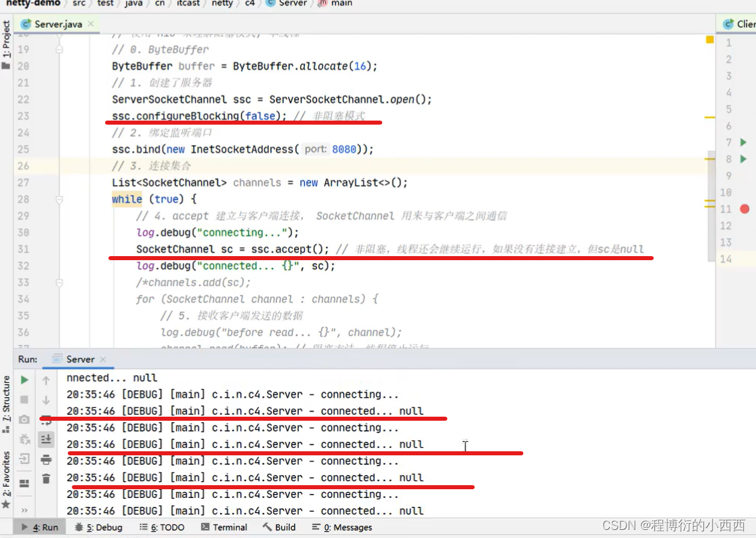Close the Server.java editor tab
This screenshot has width=756, height=538.
pyautogui.click(x=91, y=24)
